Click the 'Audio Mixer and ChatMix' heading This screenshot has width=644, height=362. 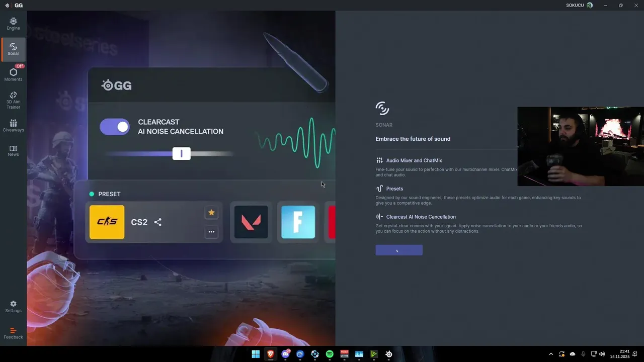coord(414,160)
